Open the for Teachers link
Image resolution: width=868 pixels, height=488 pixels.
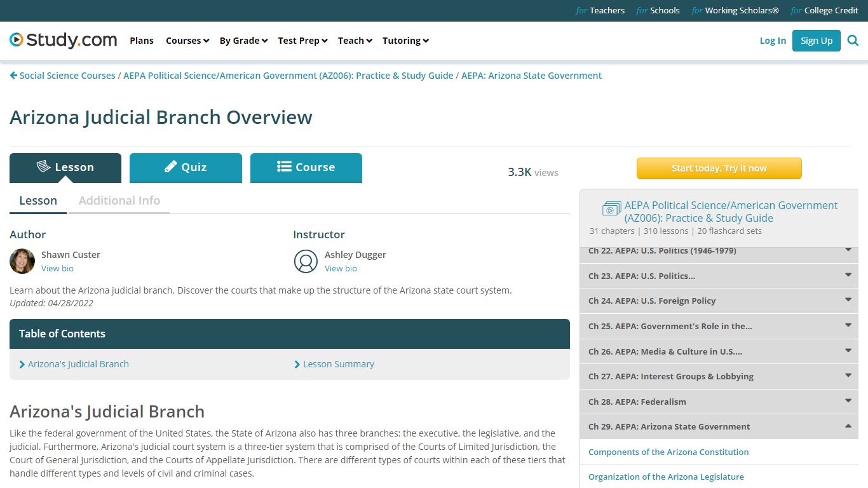coord(600,10)
